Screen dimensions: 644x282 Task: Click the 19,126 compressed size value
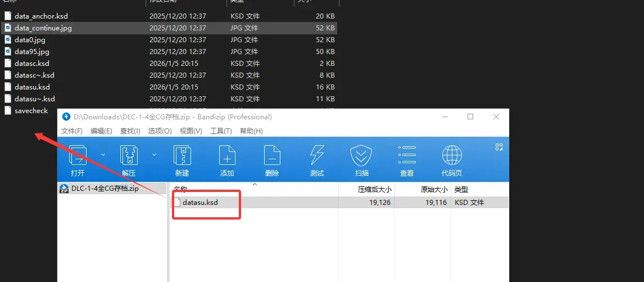point(380,202)
